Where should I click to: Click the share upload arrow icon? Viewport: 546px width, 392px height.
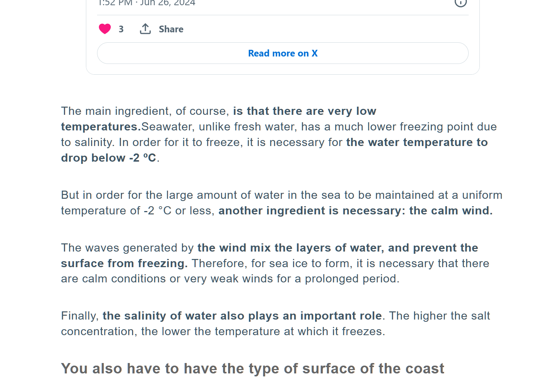click(145, 29)
